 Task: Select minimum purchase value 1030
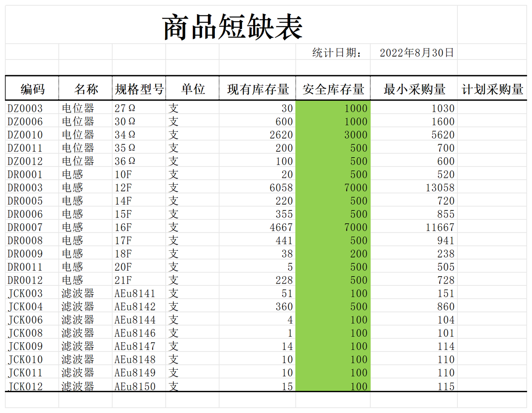tap(414, 108)
